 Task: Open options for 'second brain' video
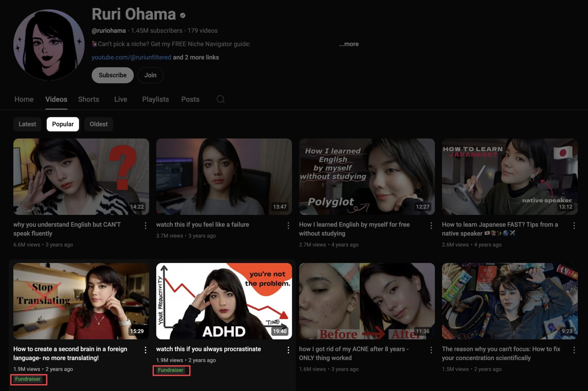[145, 350]
